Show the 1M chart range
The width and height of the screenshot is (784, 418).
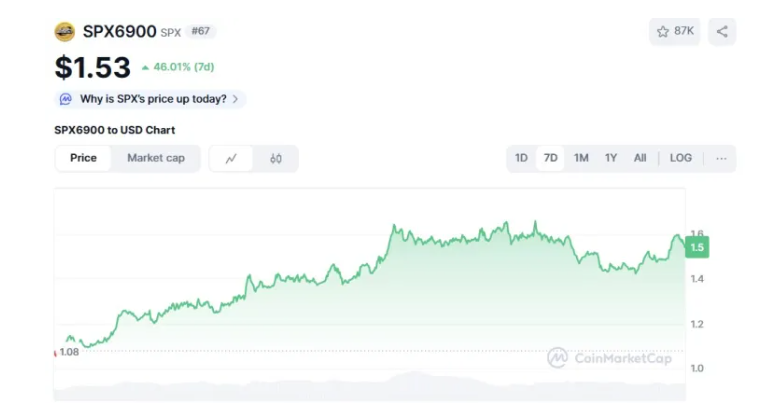[x=581, y=158]
